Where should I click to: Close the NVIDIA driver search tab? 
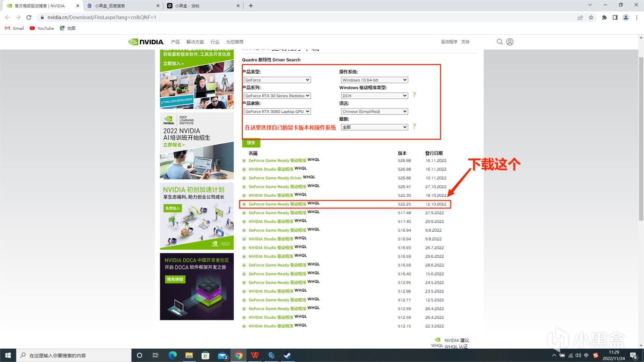tap(78, 6)
